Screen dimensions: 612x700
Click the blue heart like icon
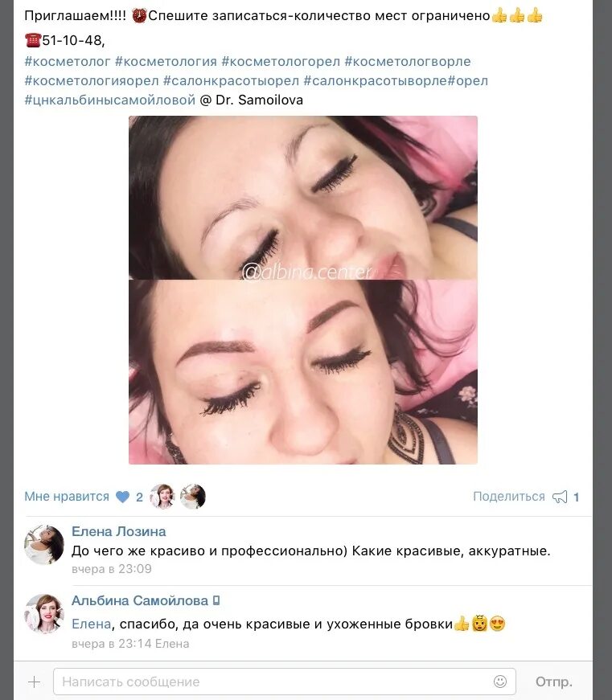(122, 497)
